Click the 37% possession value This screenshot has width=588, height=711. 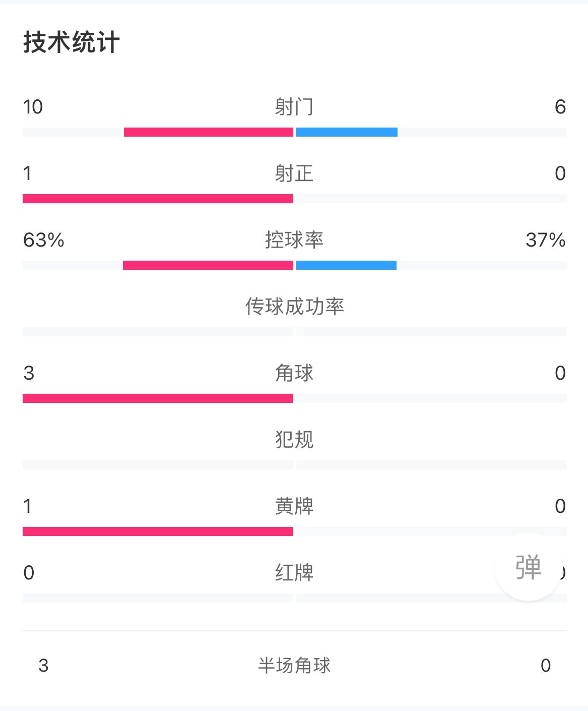click(545, 240)
